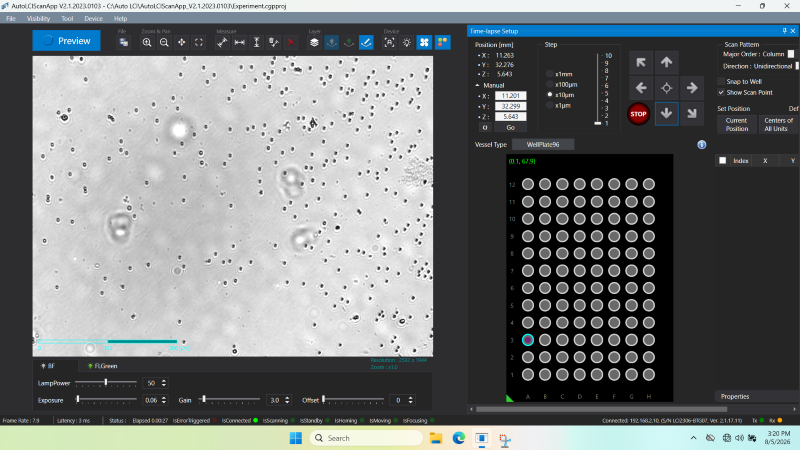Uncheck the Show Scan Point checkbox
The width and height of the screenshot is (800, 450).
point(721,92)
